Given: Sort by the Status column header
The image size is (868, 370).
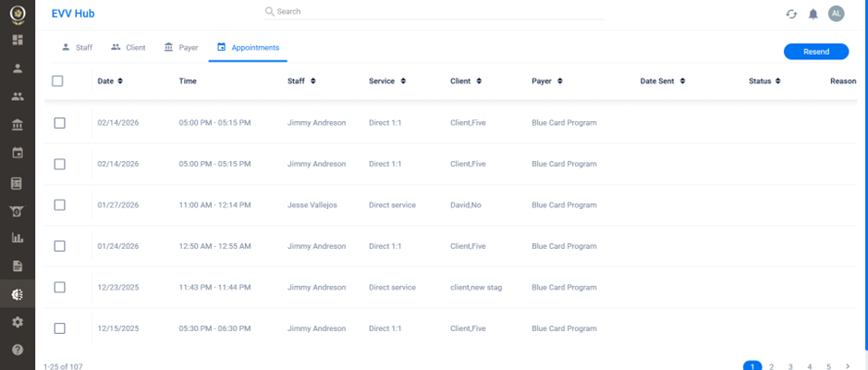Looking at the screenshot, I should point(764,81).
